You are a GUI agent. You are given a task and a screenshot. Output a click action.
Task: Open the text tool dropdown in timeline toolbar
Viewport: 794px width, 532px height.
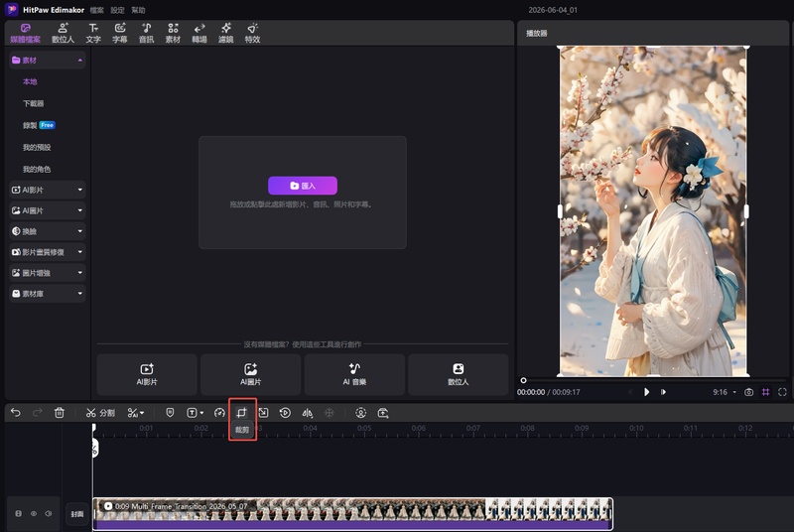195,413
